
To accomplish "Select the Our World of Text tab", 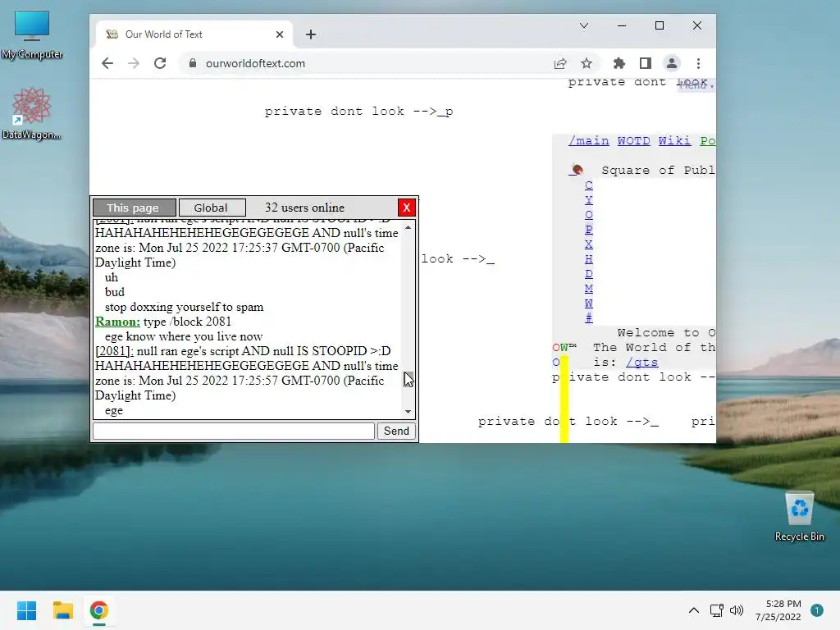I will click(194, 34).
